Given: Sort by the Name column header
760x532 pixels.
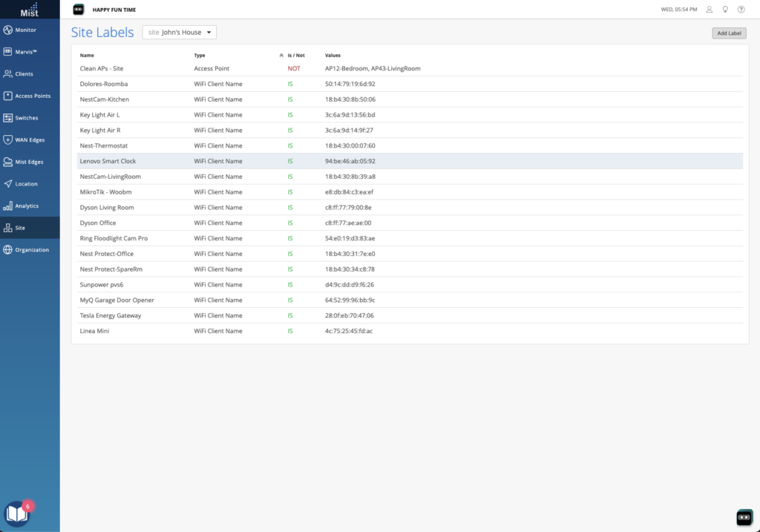Looking at the screenshot, I should pos(87,55).
